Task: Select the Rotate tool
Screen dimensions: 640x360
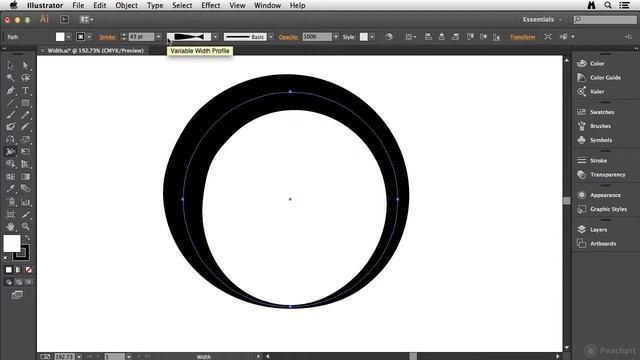Action: [x=10, y=139]
